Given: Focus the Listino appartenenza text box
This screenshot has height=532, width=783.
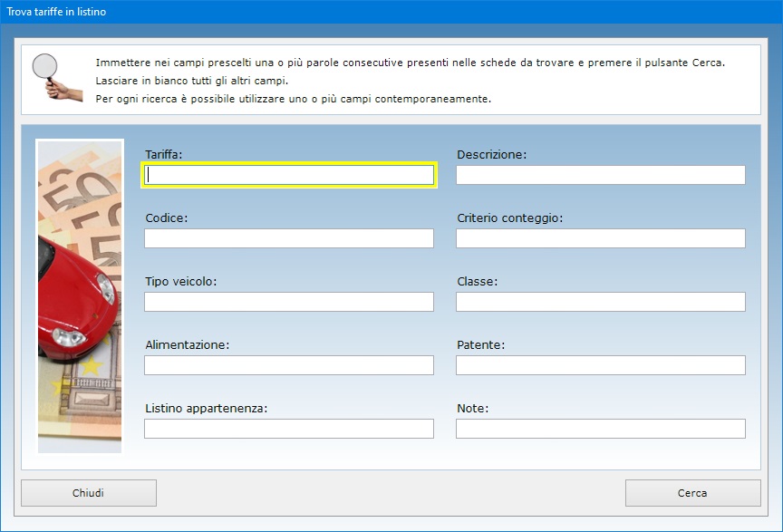Looking at the screenshot, I should 289,429.
